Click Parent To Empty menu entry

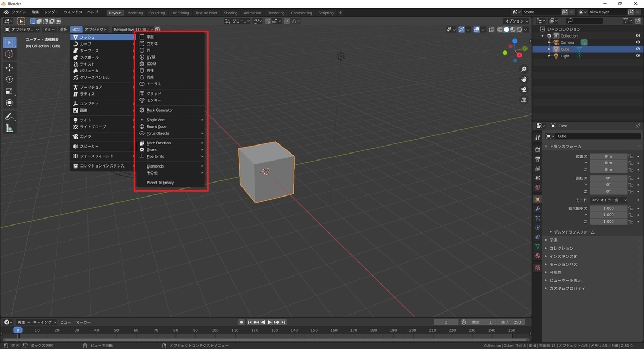tap(170, 183)
